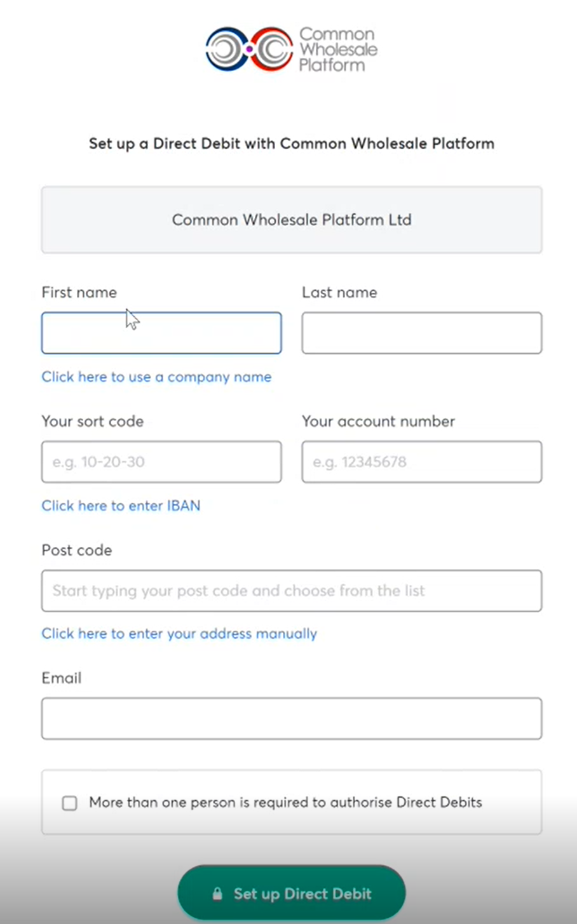Screen dimensions: 577x924
Task: Click the Common Wholesale Platform logo
Action: [291, 49]
